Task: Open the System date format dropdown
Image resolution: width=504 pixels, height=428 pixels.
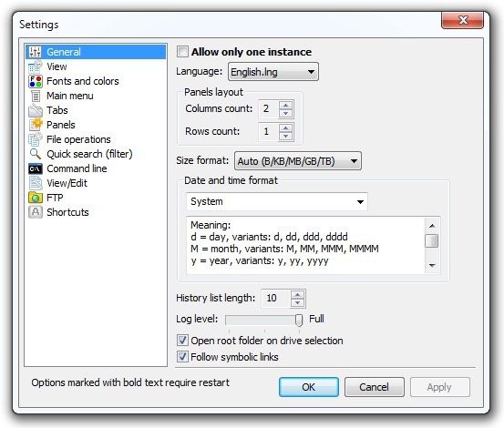Action: pyautogui.click(x=277, y=201)
